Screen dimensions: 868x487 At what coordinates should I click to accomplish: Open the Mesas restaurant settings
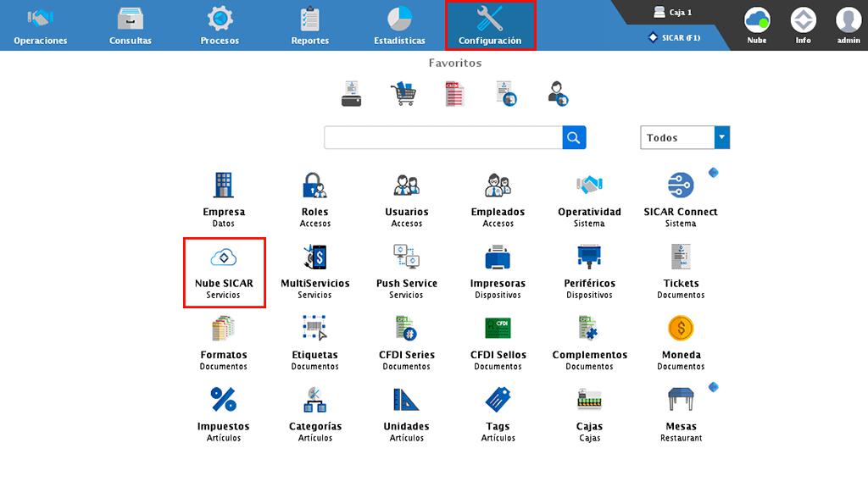(681, 413)
